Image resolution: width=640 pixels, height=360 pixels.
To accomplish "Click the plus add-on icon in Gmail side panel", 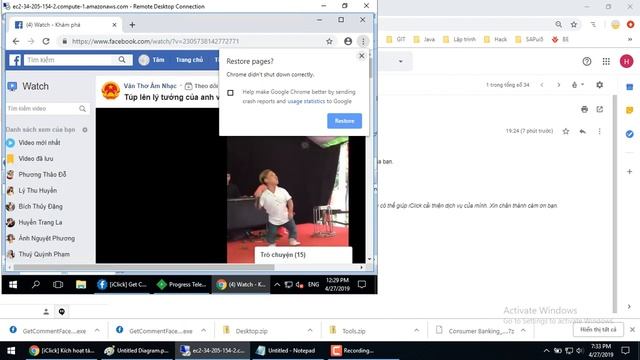I will [x=629, y=171].
